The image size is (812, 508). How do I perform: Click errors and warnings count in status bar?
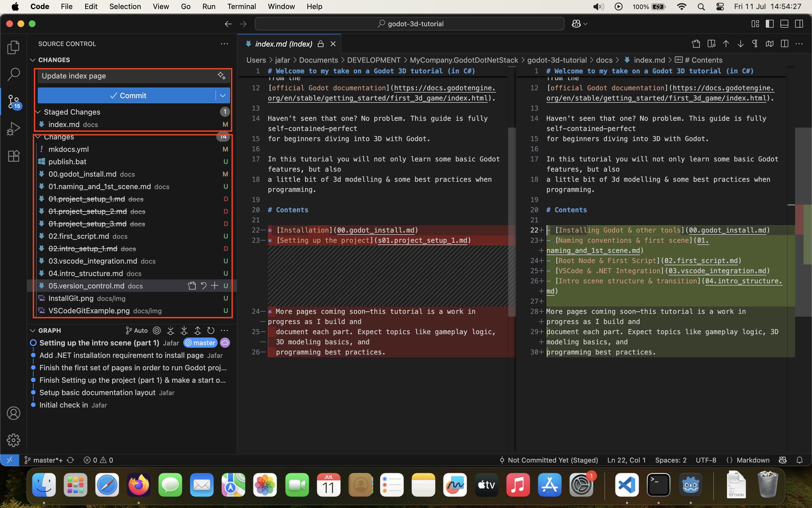pos(98,460)
